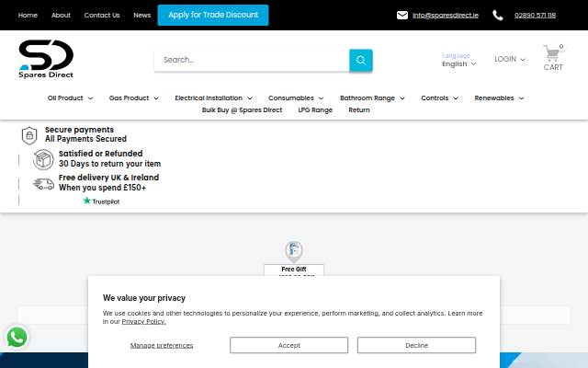Click the return box icon

click(x=43, y=159)
